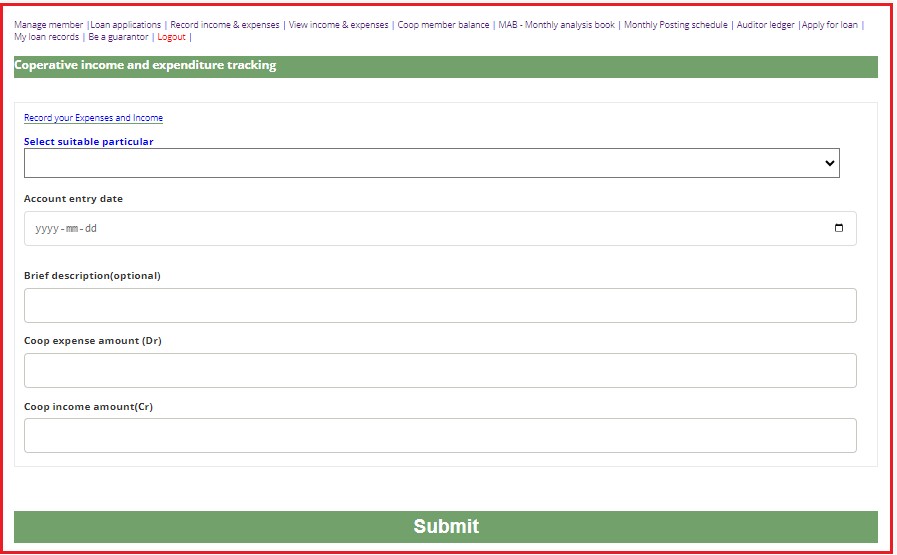Open Record income & expenses link
Image resolution: width=897 pixels, height=555 pixels.
tap(225, 25)
